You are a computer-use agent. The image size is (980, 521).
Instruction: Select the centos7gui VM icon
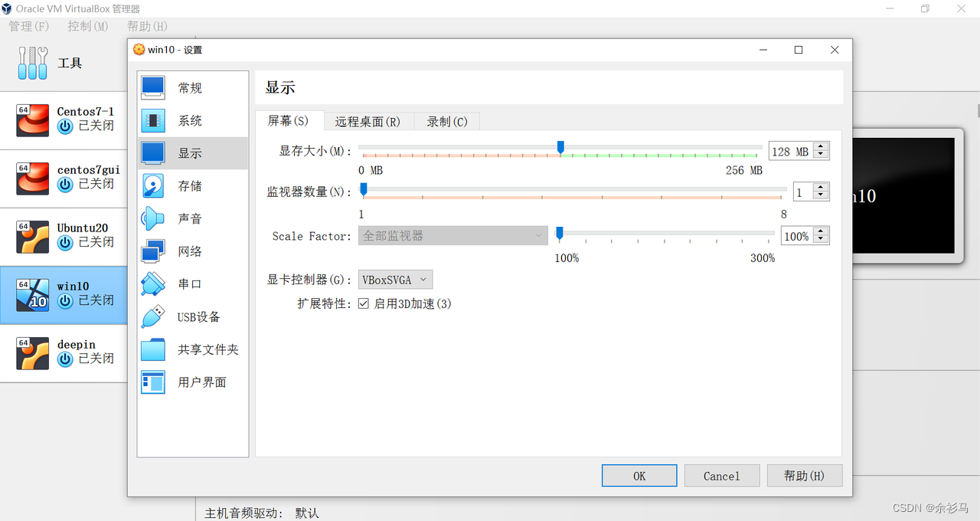click(x=33, y=179)
